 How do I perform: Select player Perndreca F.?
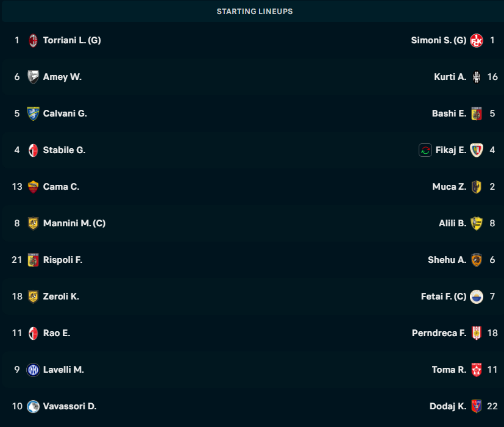(439, 333)
